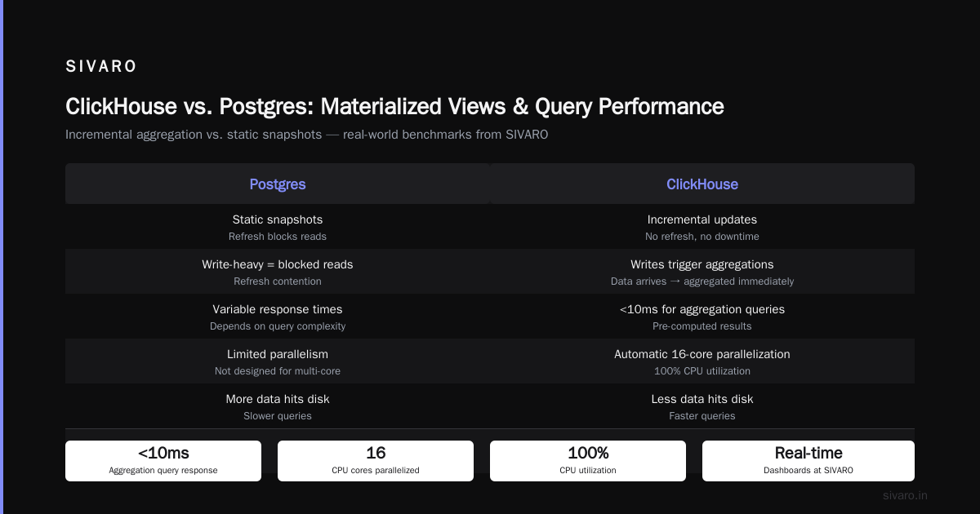Click the '16' CPU cores stat card
The width and height of the screenshot is (980, 514).
[x=376, y=461]
